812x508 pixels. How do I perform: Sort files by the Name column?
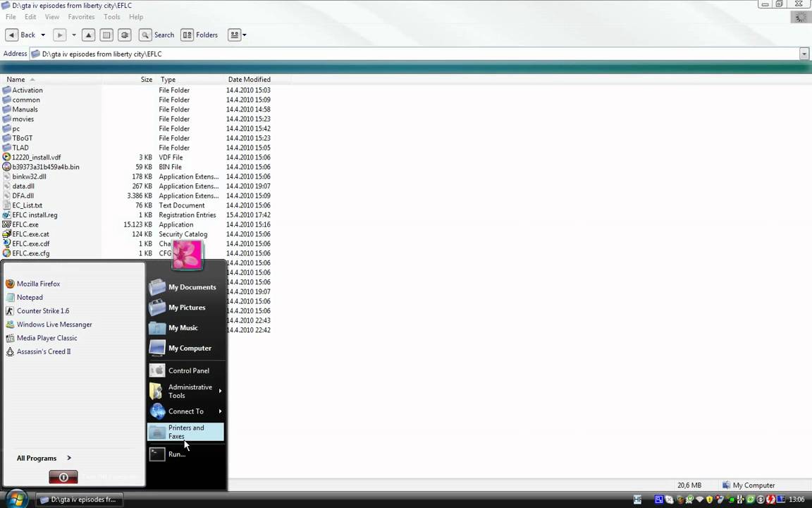point(16,79)
